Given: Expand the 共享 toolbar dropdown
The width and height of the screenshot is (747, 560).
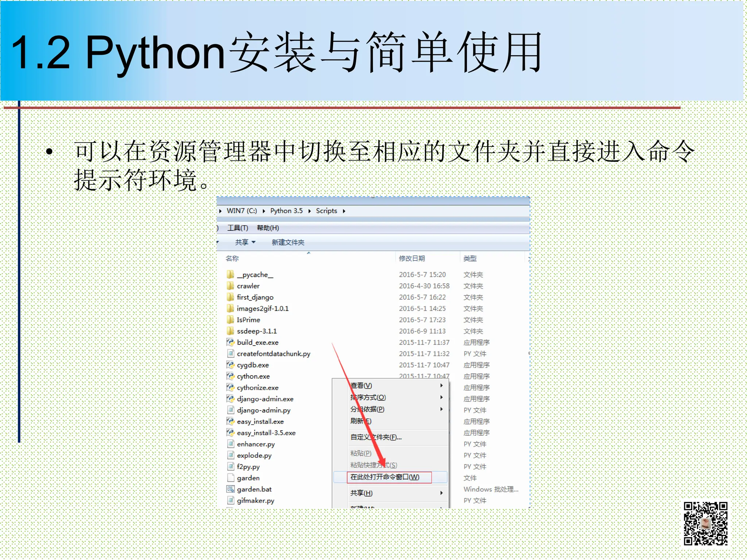Looking at the screenshot, I should (x=245, y=242).
